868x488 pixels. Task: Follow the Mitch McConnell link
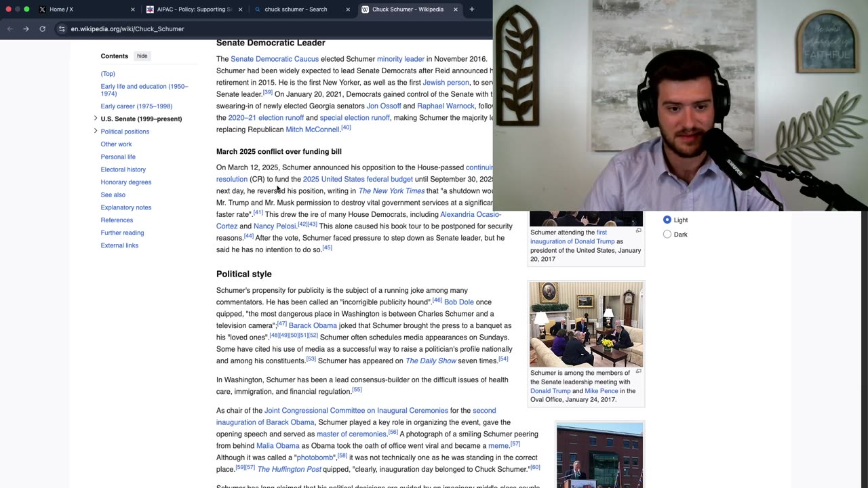click(x=313, y=129)
